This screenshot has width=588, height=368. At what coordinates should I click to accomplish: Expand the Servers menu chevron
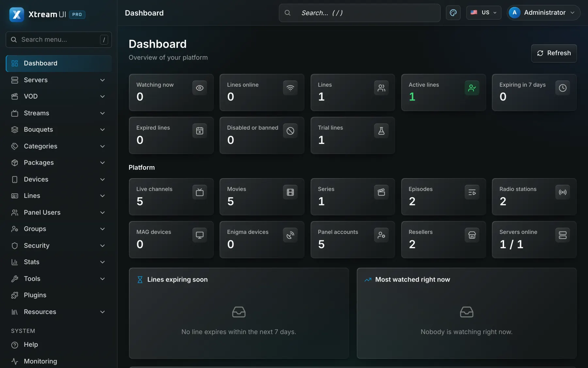tap(102, 80)
